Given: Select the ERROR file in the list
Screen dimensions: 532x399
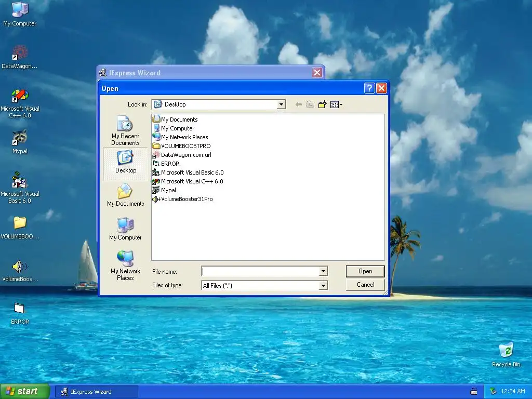Looking at the screenshot, I should 166,164.
